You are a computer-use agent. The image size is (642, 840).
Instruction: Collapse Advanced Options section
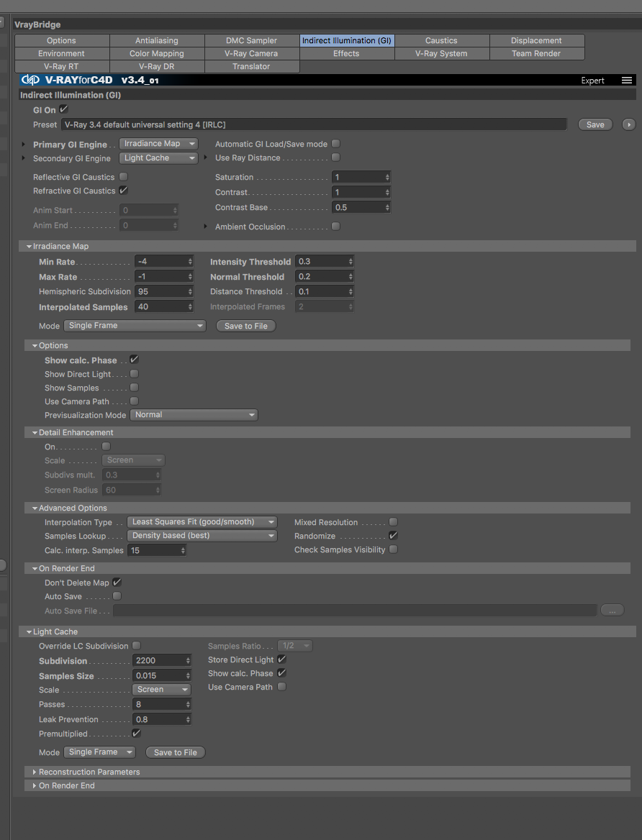pos(35,508)
